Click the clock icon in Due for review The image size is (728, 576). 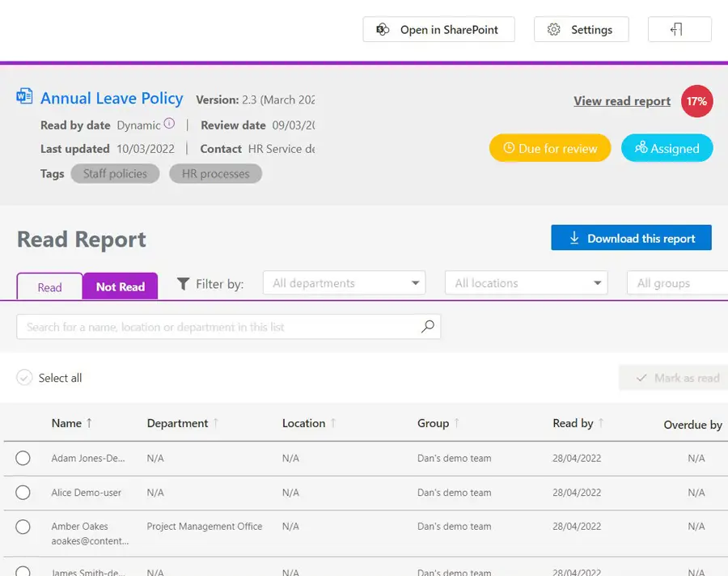[x=509, y=148]
